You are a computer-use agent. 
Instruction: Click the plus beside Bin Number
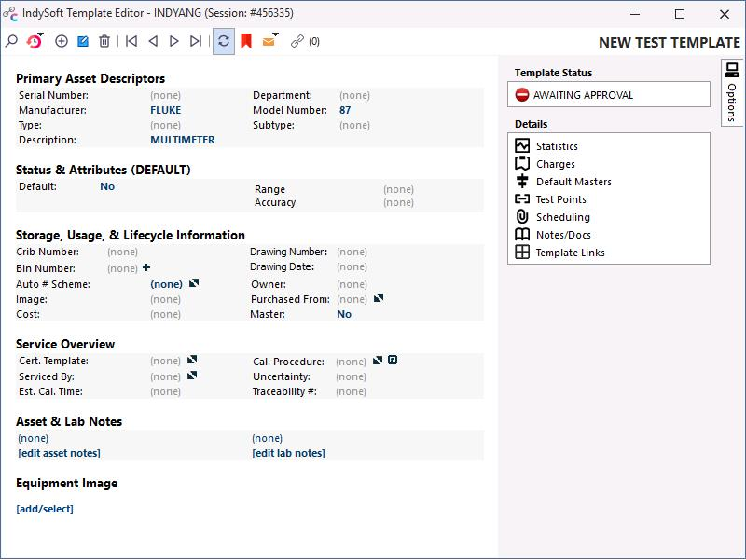click(146, 268)
